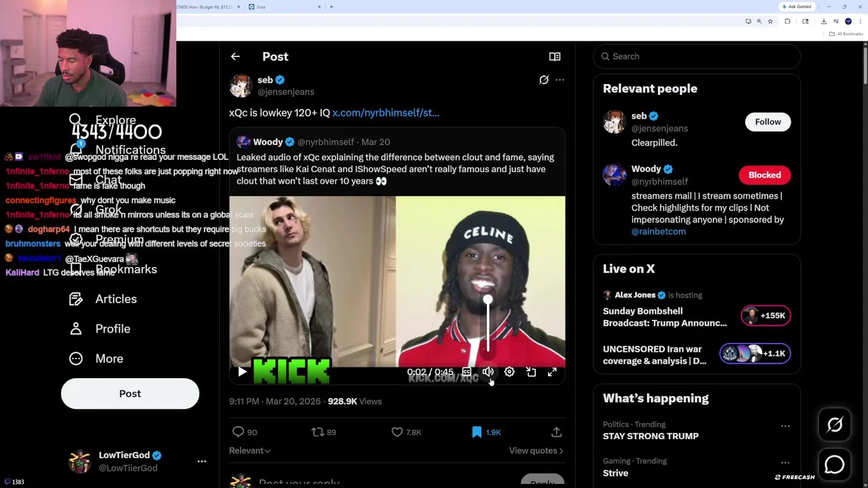Switch to the Sora browser tab
This screenshot has height=488, width=868.
284,7
